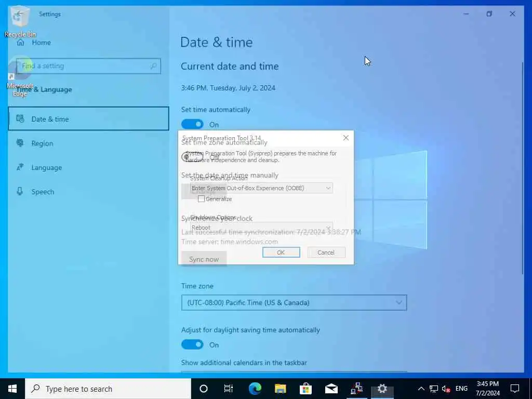
Task: Open the notification center icon
Action: [x=515, y=389]
